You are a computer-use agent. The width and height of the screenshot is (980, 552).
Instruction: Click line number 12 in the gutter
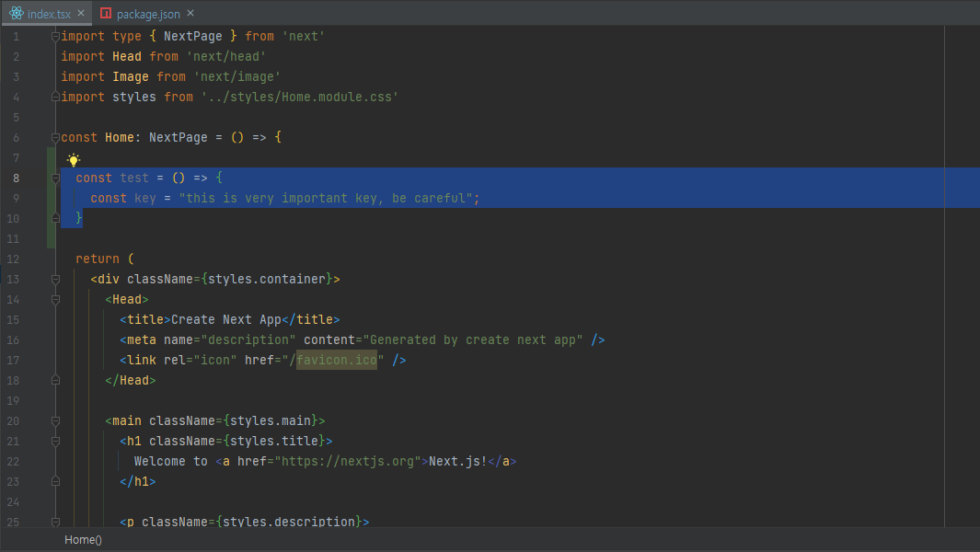coord(14,259)
